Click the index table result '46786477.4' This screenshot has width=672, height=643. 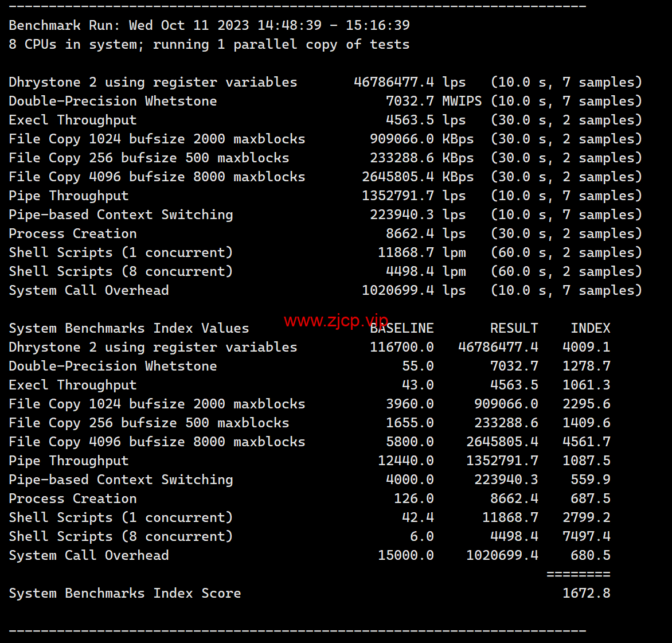point(498,347)
